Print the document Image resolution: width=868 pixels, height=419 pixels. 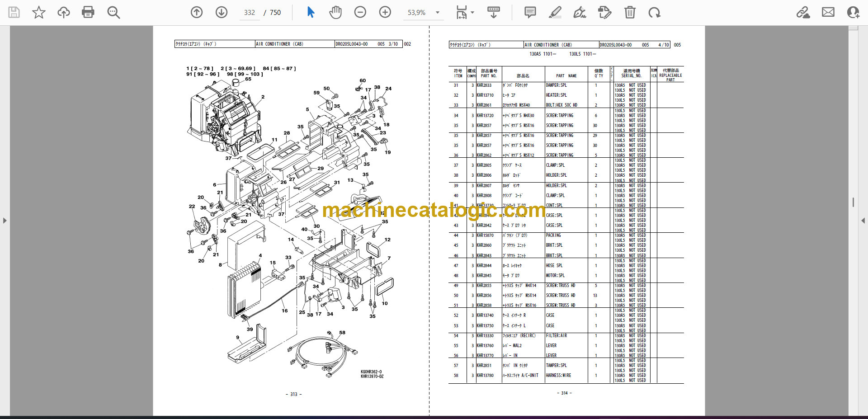[x=88, y=12]
